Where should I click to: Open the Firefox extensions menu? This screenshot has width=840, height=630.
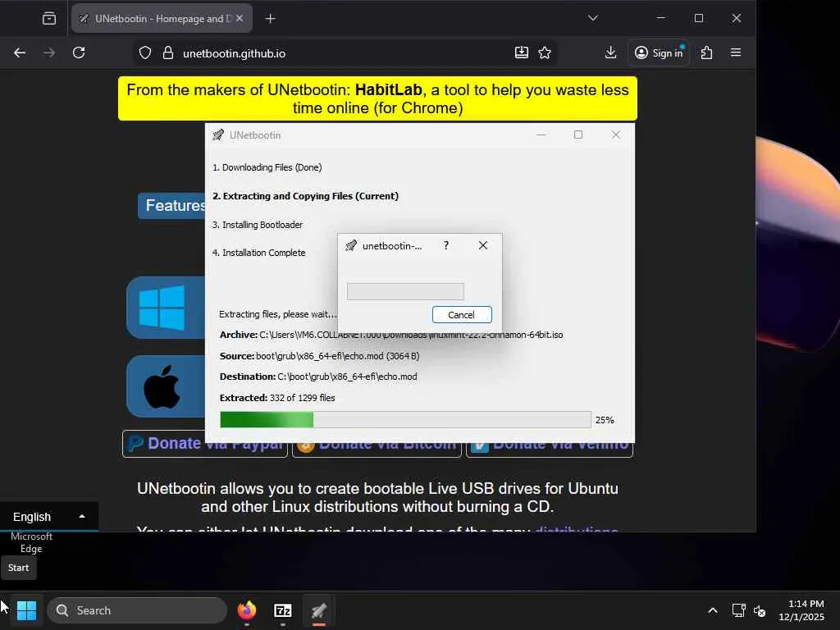(706, 52)
